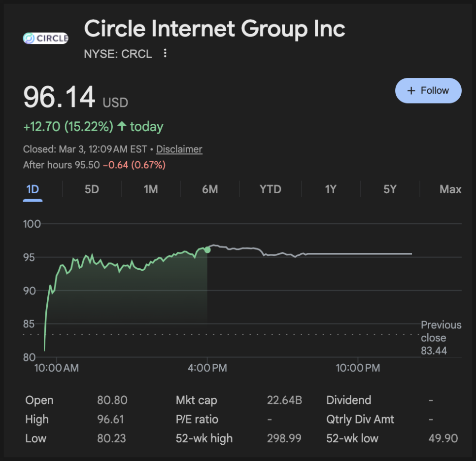Switch to the 5Y chart range
This screenshot has height=461, width=476.
390,189
